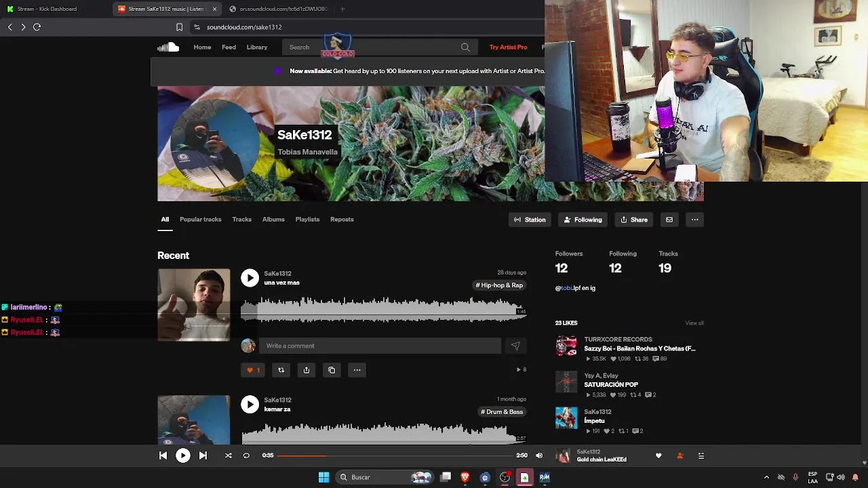Open profile more options ellipsis
This screenshot has width=868, height=488.
pyautogui.click(x=694, y=220)
